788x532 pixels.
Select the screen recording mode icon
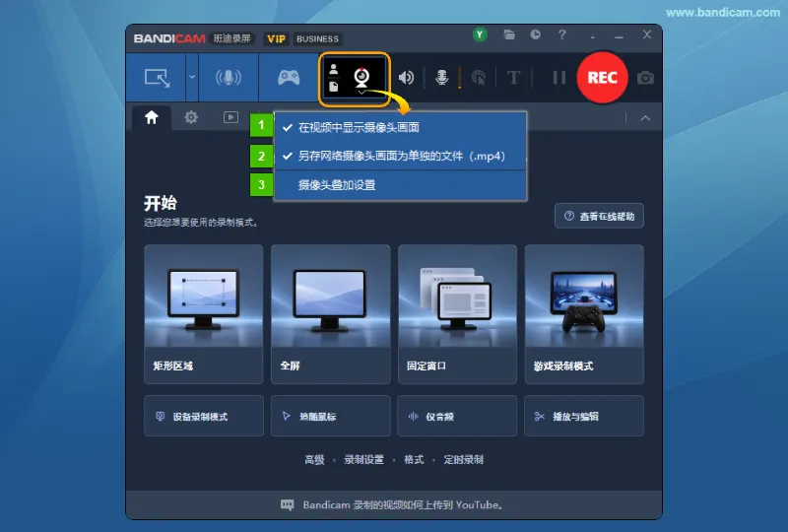[x=157, y=78]
